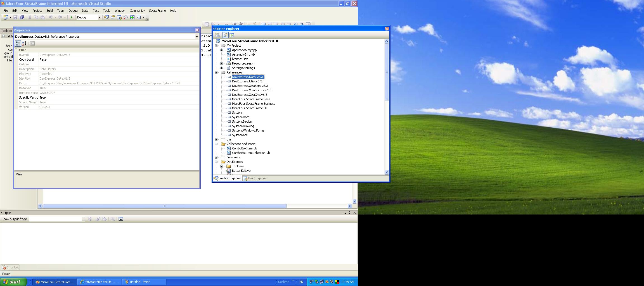
Task: Open the StrataFrame menu
Action: click(157, 11)
